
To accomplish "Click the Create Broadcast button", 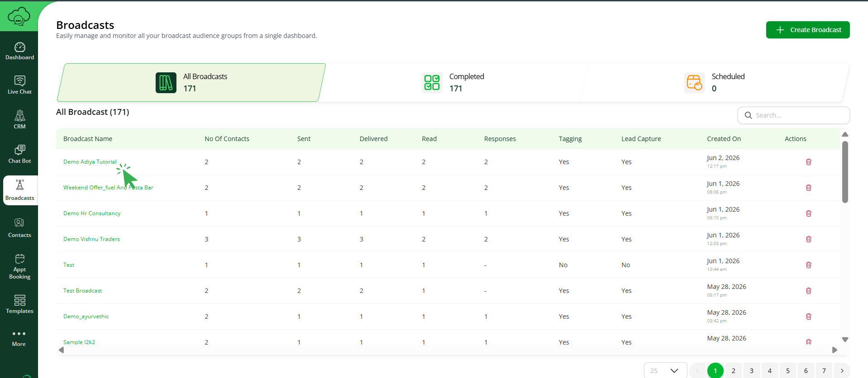I will [x=808, y=30].
